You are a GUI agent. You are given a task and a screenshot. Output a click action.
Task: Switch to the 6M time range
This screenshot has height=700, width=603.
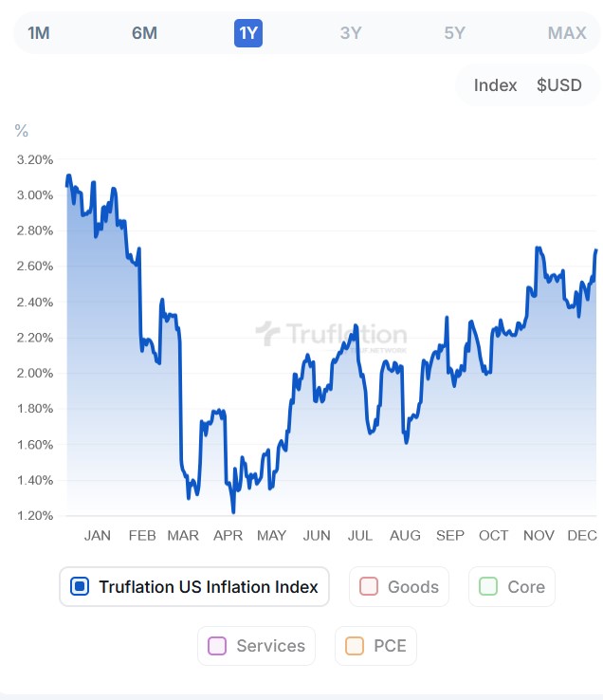[x=144, y=33]
